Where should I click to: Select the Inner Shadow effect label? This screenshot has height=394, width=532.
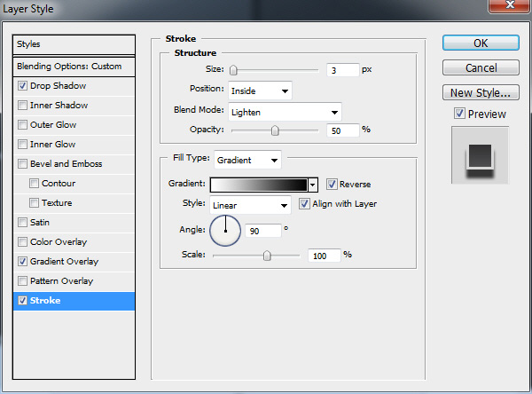[59, 106]
